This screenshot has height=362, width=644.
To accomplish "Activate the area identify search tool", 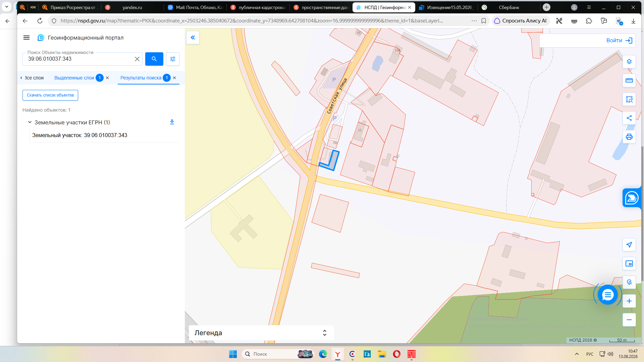I will pos(629,99).
